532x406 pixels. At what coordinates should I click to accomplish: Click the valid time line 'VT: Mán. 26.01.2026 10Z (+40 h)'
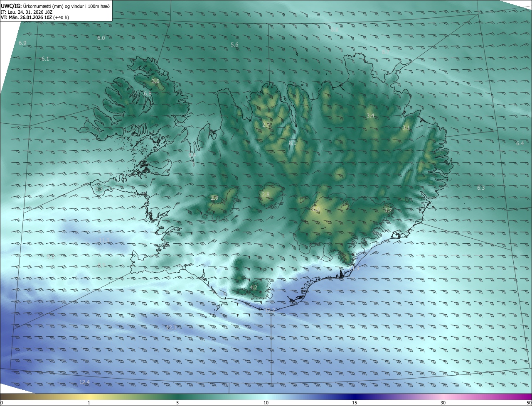click(35, 17)
